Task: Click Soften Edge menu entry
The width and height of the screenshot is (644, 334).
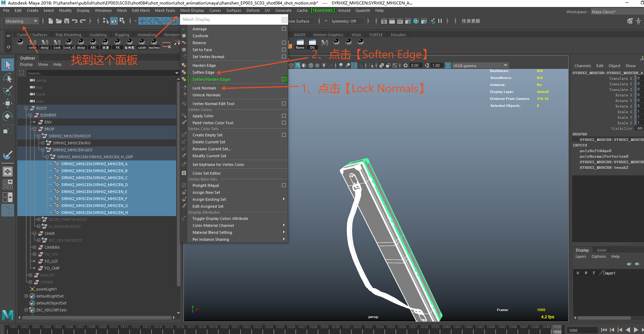Action: pos(203,72)
